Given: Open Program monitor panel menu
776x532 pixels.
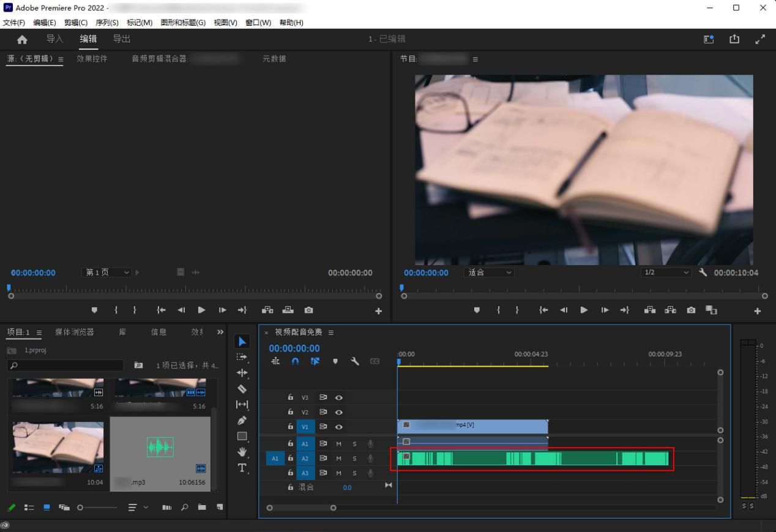Looking at the screenshot, I should (476, 59).
